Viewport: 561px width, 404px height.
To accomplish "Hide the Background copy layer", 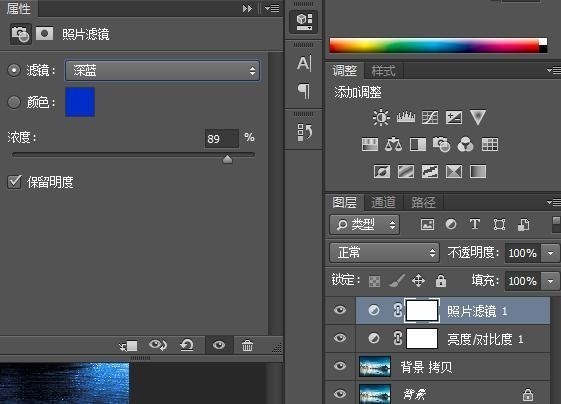I will 340,366.
